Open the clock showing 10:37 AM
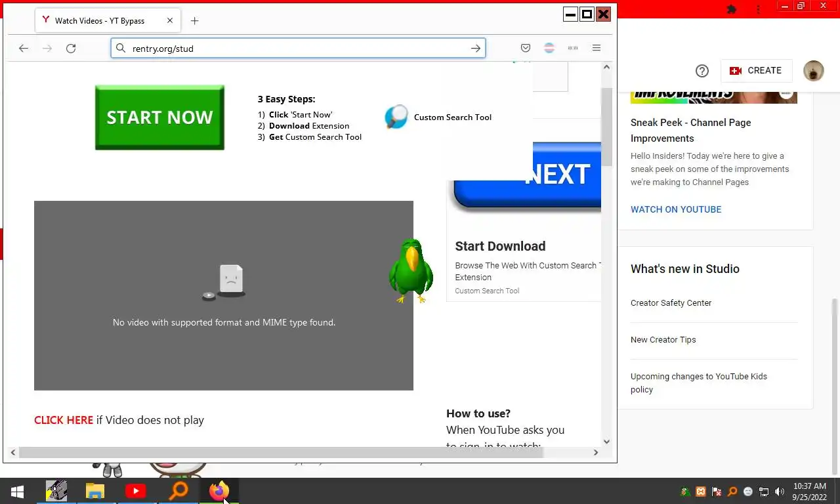This screenshot has width=840, height=504. 809,492
